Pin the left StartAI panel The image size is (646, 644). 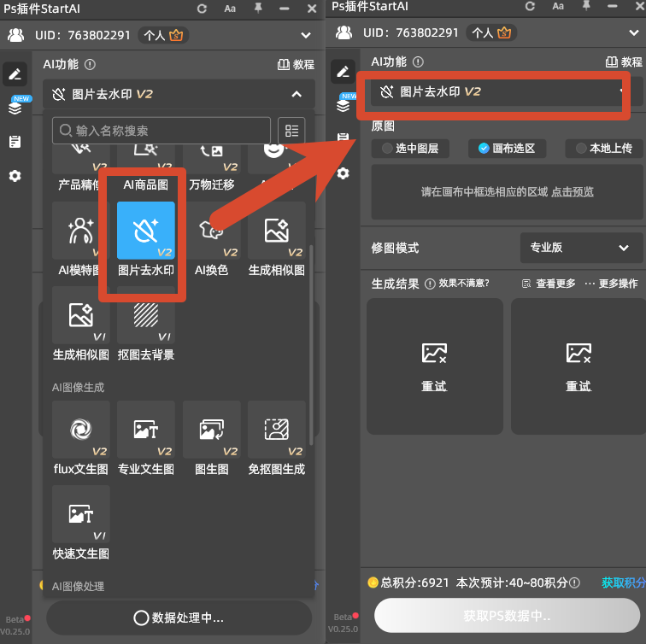click(258, 9)
